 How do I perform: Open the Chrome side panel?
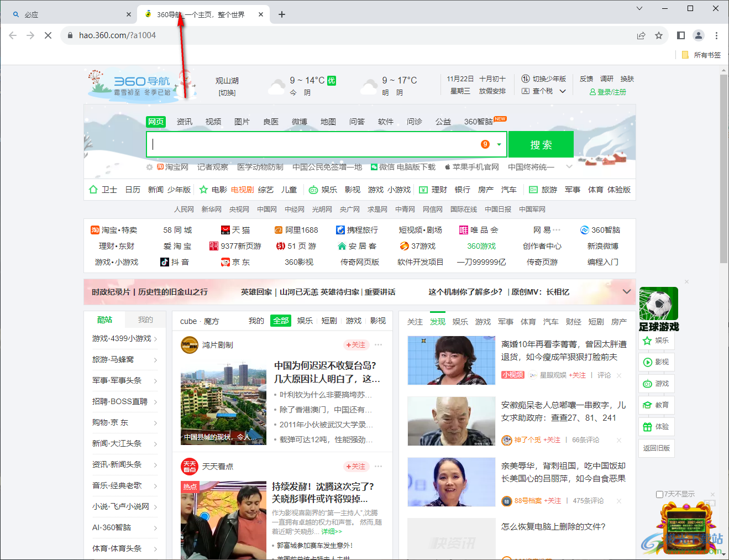681,35
